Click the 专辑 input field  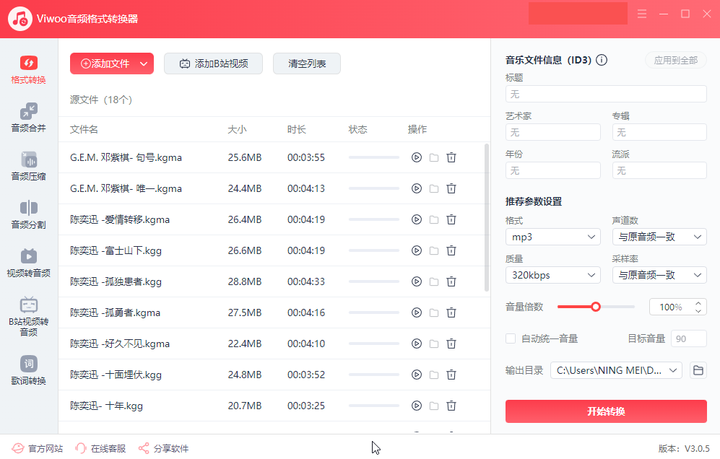pos(659,132)
